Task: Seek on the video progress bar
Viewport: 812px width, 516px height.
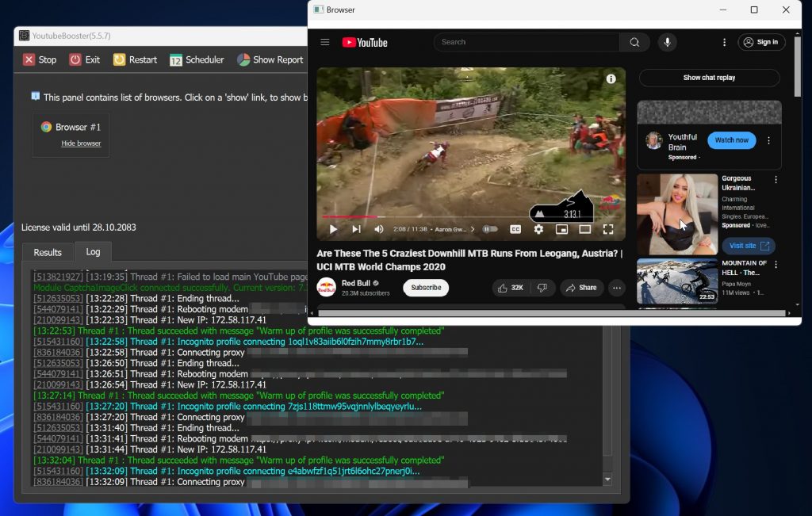Action: click(425, 216)
